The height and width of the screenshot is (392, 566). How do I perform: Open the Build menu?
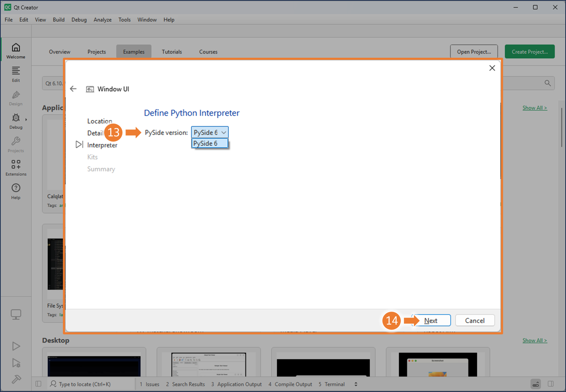pos(58,20)
